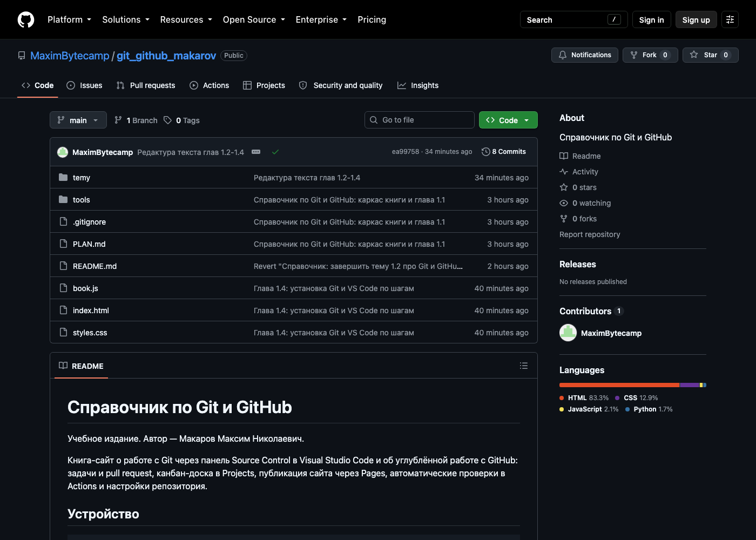Click the MaximBytecamp avatar in Contributors

click(568, 333)
